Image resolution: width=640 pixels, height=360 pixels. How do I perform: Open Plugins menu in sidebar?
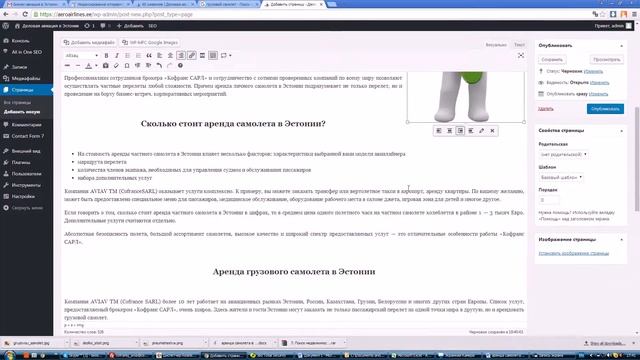pos(27,162)
